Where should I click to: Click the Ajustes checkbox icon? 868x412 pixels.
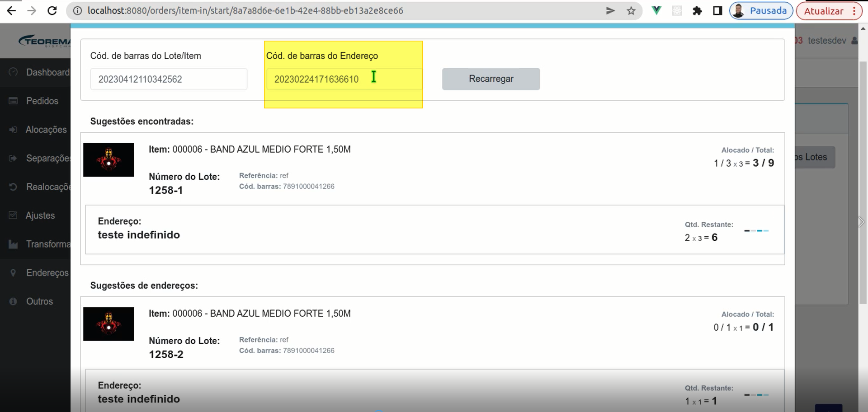tap(13, 215)
